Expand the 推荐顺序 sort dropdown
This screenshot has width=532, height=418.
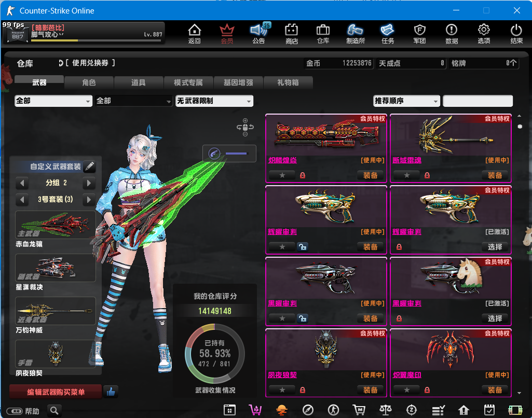406,101
